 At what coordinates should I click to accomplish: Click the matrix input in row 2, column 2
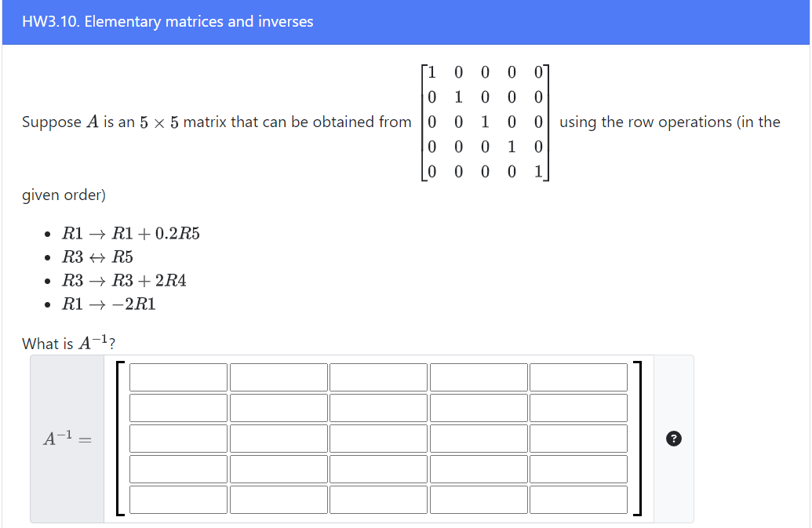pos(278,407)
